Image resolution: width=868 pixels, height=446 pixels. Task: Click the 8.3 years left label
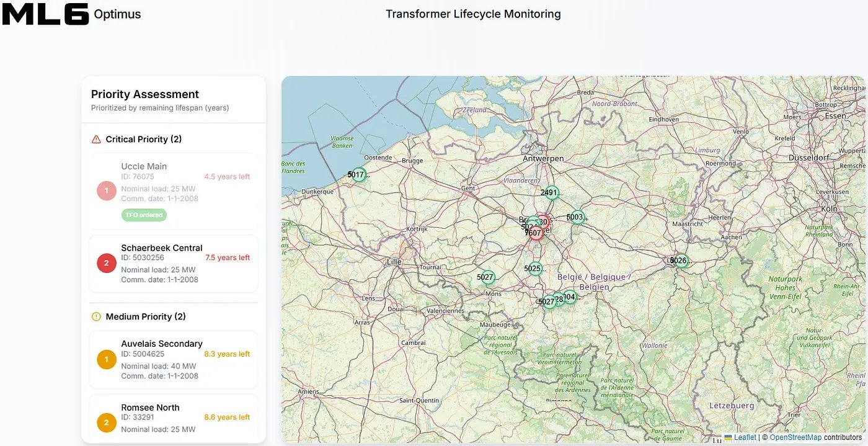tap(227, 354)
